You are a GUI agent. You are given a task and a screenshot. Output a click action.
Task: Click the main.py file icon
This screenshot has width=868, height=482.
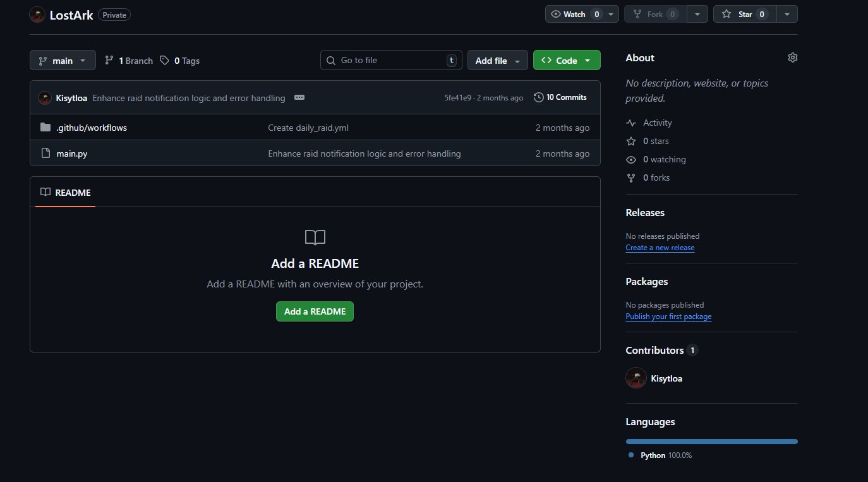[x=45, y=154]
